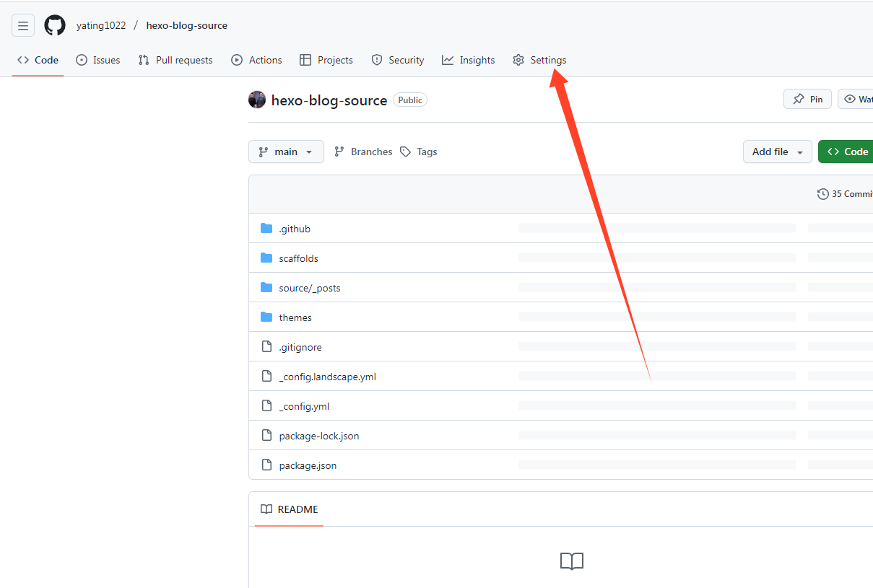Open the Add file dropdown

[778, 152]
